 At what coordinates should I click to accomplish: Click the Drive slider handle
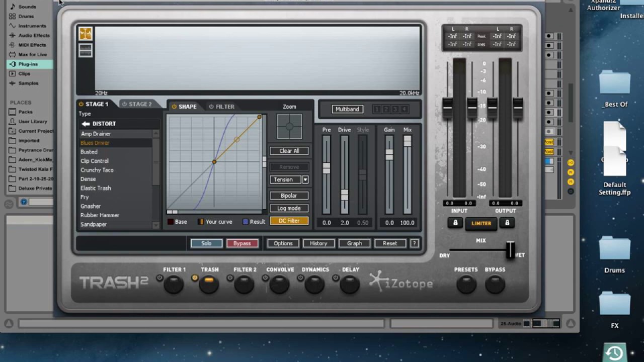click(344, 195)
